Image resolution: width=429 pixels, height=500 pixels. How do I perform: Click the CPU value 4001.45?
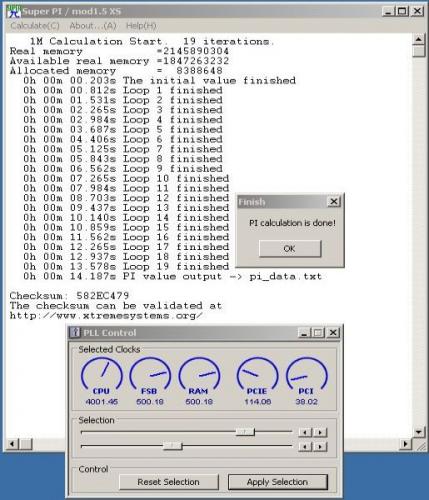pos(102,402)
